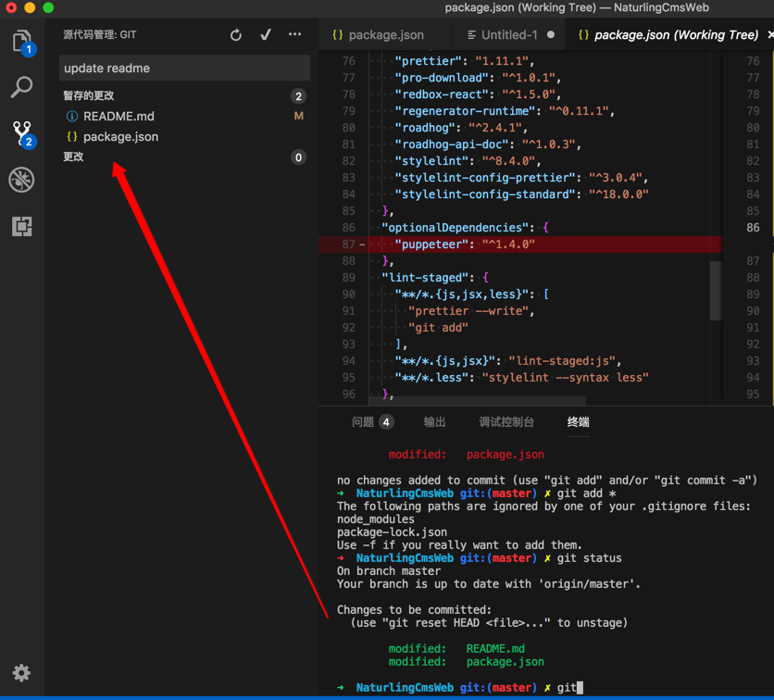Open the Manage gear settings icon
Viewport: 774px width, 700px height.
(21, 672)
